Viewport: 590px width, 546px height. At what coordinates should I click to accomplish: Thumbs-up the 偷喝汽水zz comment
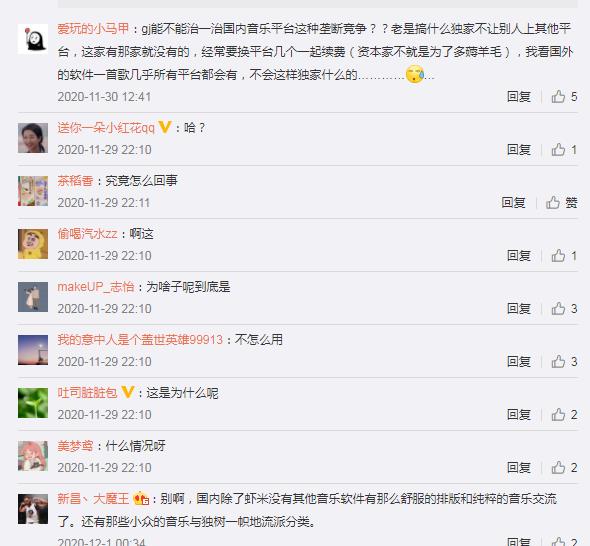pyautogui.click(x=564, y=256)
